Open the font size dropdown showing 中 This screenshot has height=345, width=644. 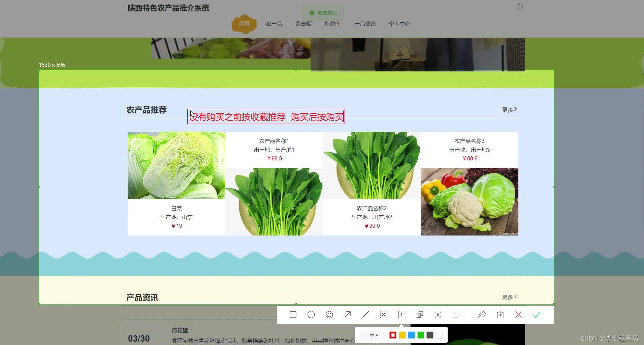373,335
